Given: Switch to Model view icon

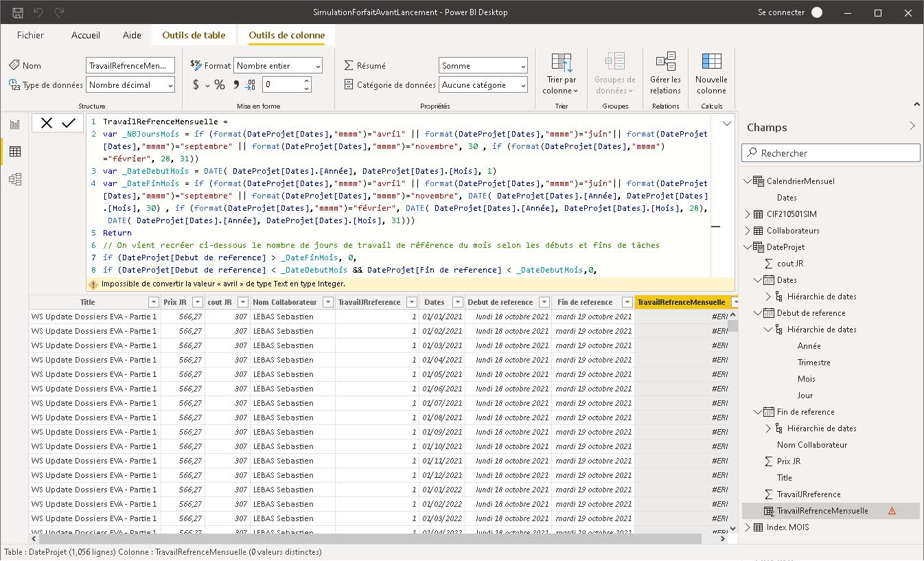Looking at the screenshot, I should pos(14,179).
